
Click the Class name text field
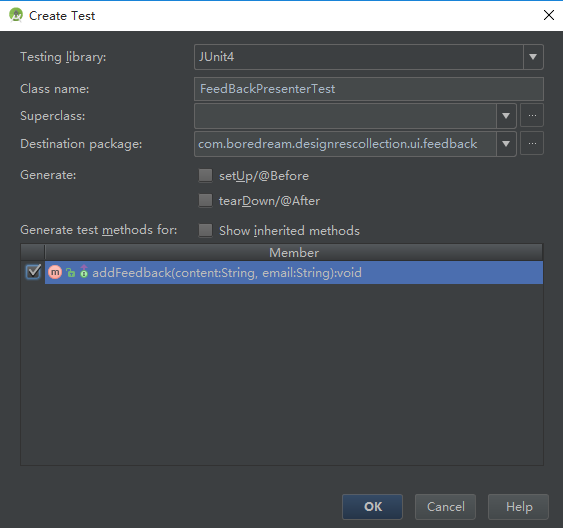(369, 89)
